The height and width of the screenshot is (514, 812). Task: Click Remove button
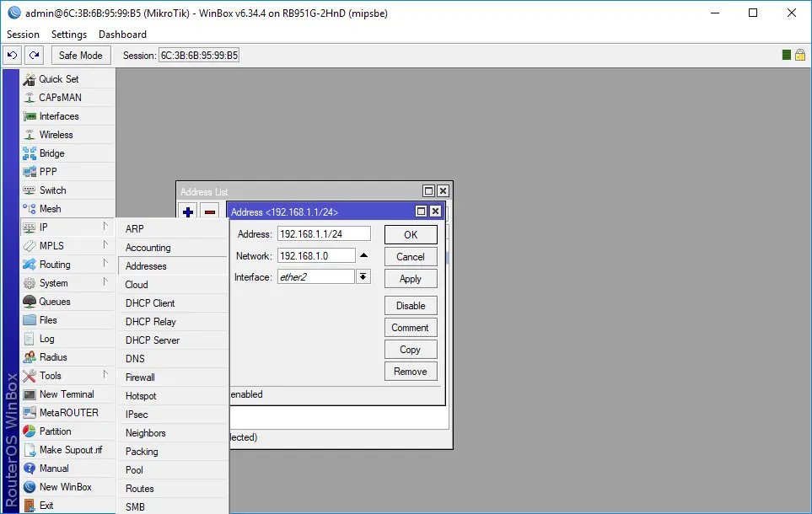(x=411, y=371)
